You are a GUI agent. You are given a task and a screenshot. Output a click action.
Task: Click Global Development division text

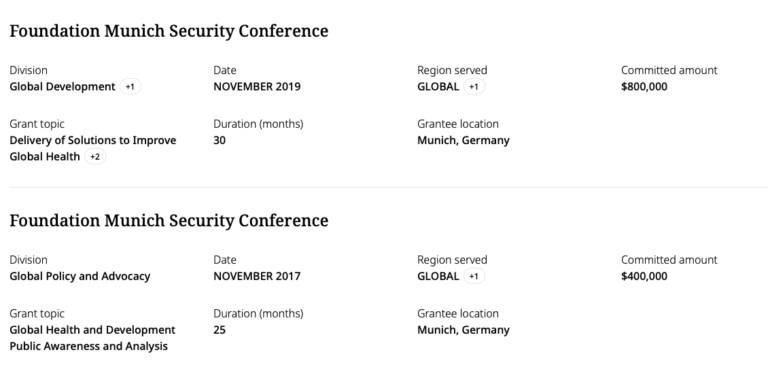[62, 87]
